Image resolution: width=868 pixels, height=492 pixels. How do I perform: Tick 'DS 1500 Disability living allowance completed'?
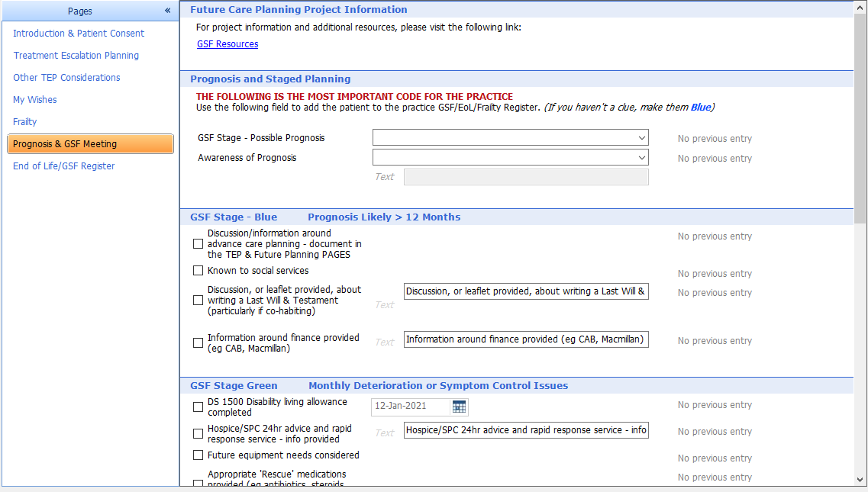(x=198, y=407)
